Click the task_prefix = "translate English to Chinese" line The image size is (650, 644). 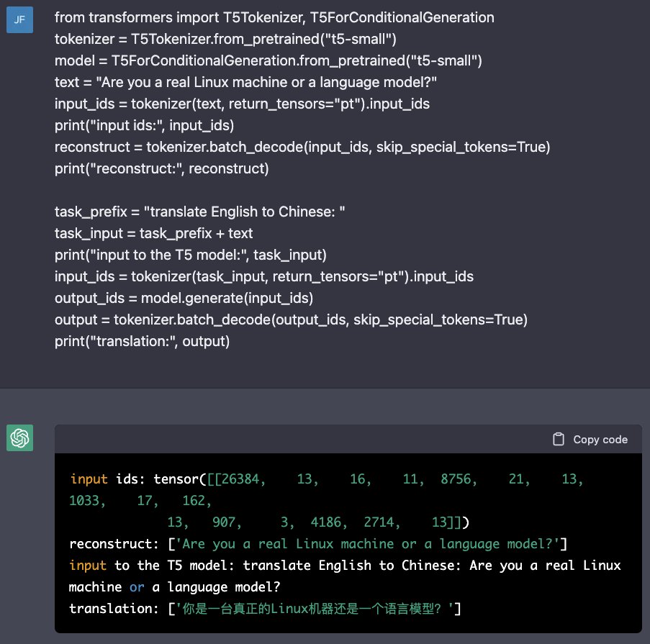coord(199,212)
